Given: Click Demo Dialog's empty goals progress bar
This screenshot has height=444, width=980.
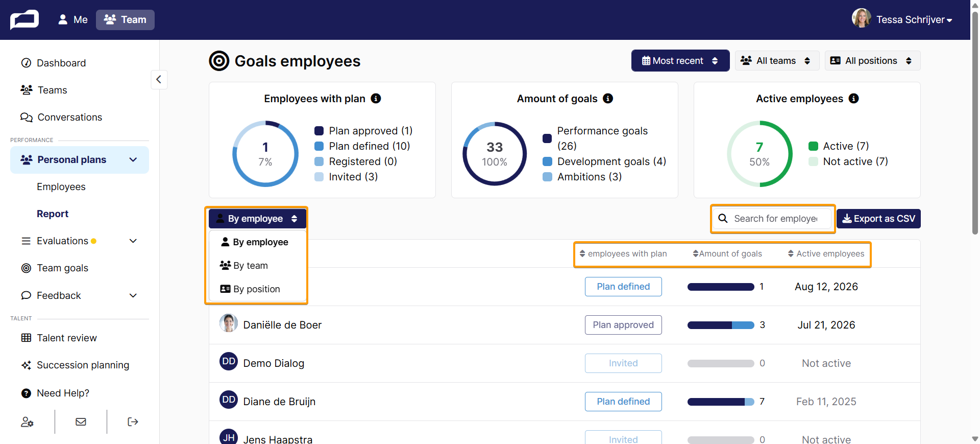Looking at the screenshot, I should pyautogui.click(x=721, y=364).
